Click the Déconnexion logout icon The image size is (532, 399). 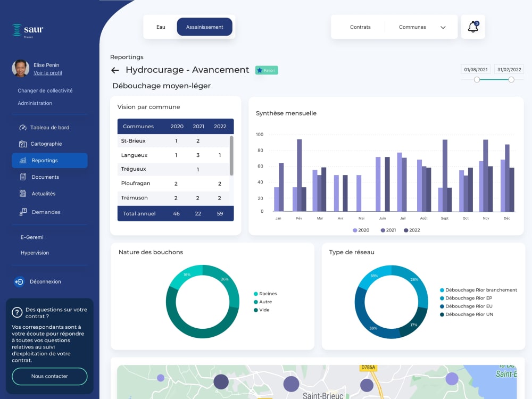point(19,281)
